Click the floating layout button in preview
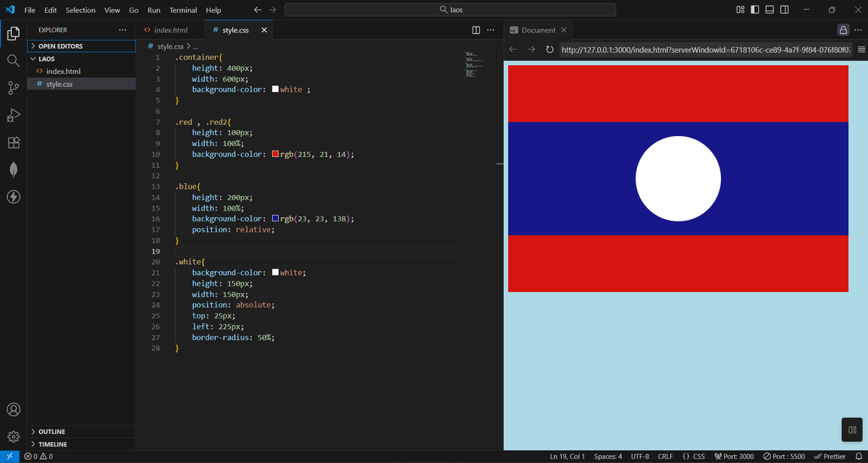The image size is (868, 463). (x=852, y=430)
